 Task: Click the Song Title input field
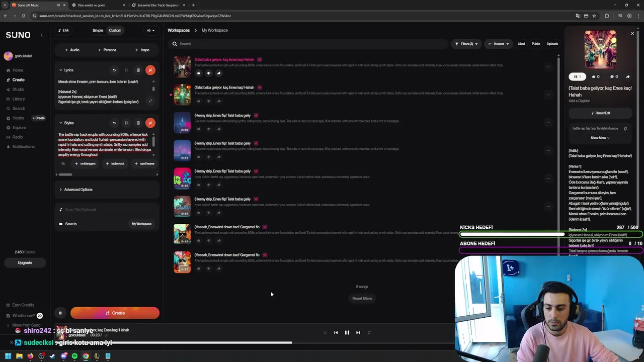107,210
